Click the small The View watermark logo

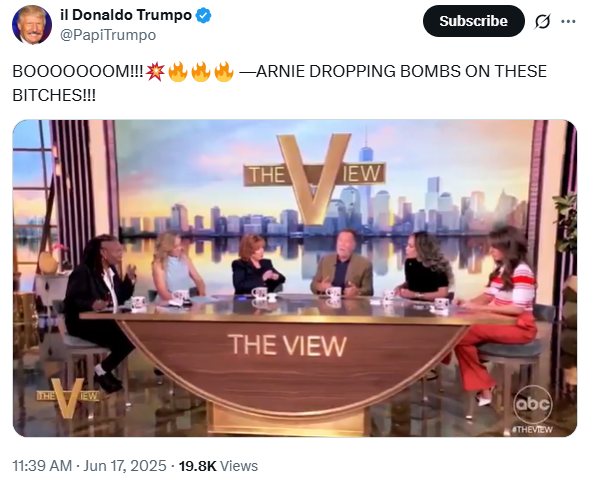[68, 398]
